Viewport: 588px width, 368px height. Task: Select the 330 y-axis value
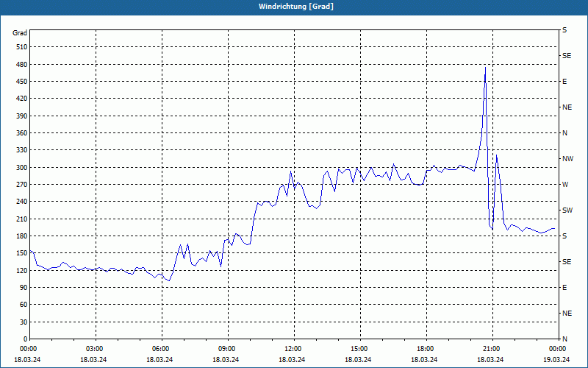22,150
